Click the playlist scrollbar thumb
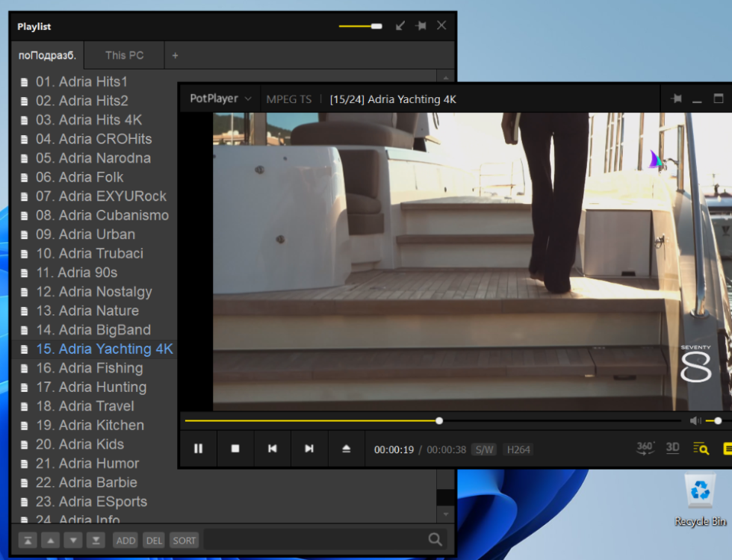Image resolution: width=732 pixels, height=560 pixels. (445, 497)
